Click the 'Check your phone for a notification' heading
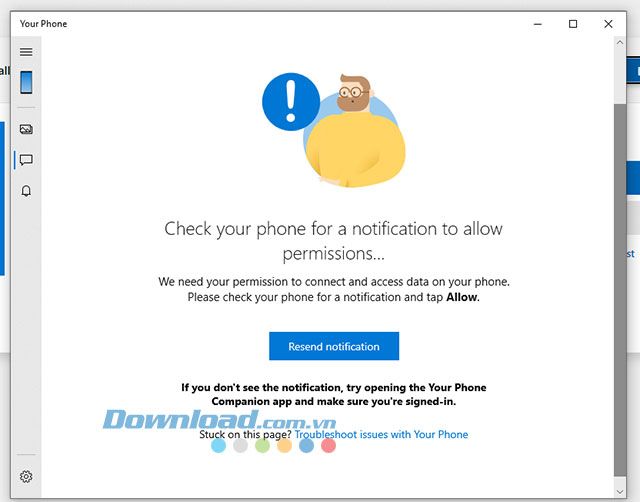 (x=333, y=241)
